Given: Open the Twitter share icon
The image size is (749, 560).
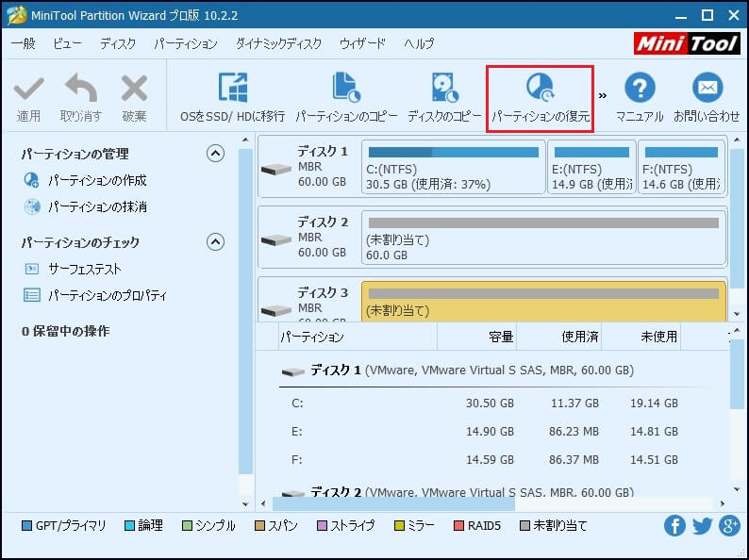Looking at the screenshot, I should pos(702,526).
